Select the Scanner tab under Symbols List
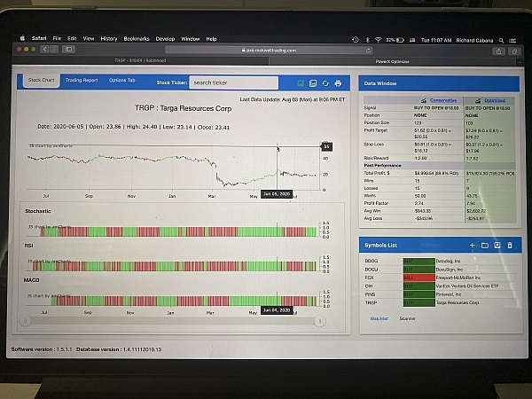 (407, 317)
